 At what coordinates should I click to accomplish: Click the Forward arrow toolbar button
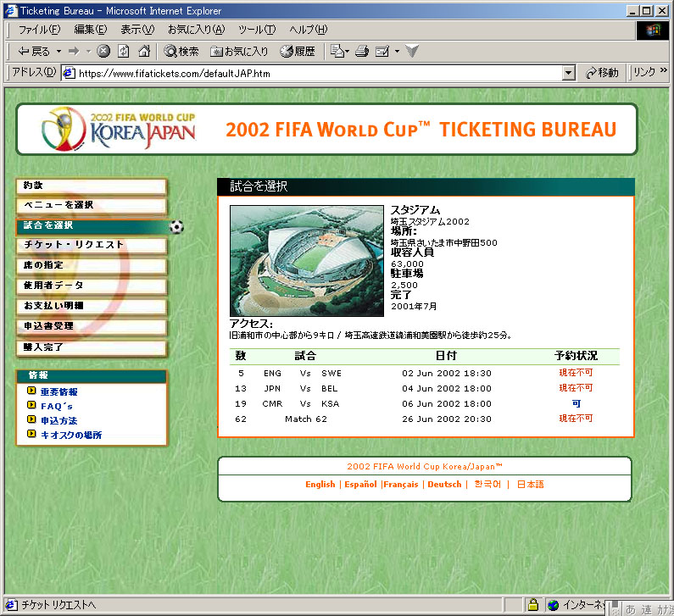tap(74, 52)
